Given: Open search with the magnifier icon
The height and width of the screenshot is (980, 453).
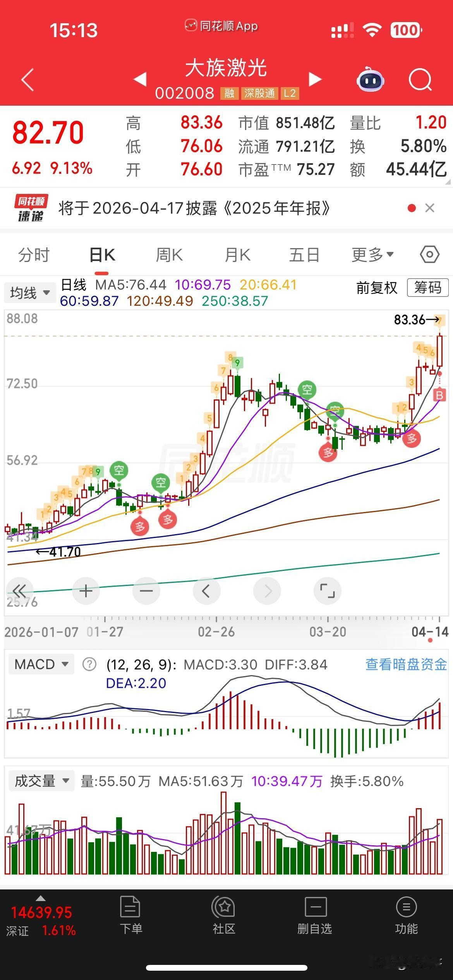Looking at the screenshot, I should [420, 80].
